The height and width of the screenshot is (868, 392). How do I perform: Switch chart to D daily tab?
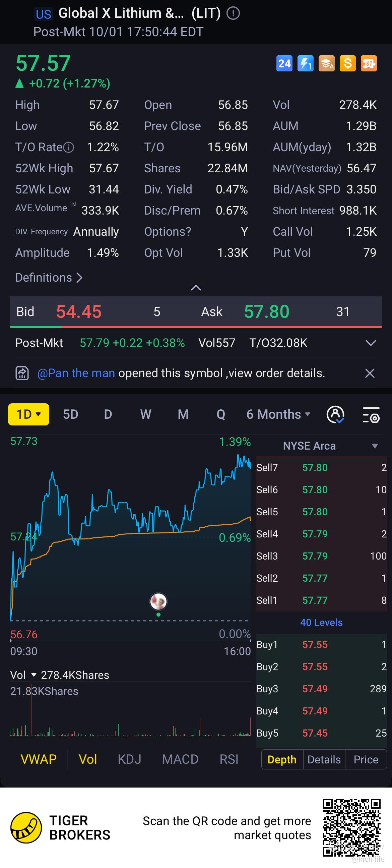(108, 414)
